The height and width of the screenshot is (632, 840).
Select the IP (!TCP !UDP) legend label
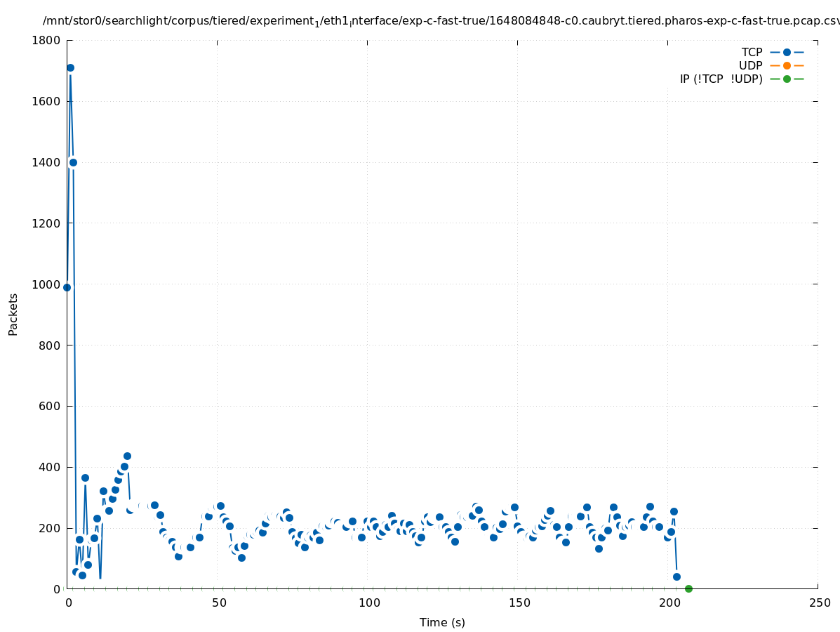point(721,79)
